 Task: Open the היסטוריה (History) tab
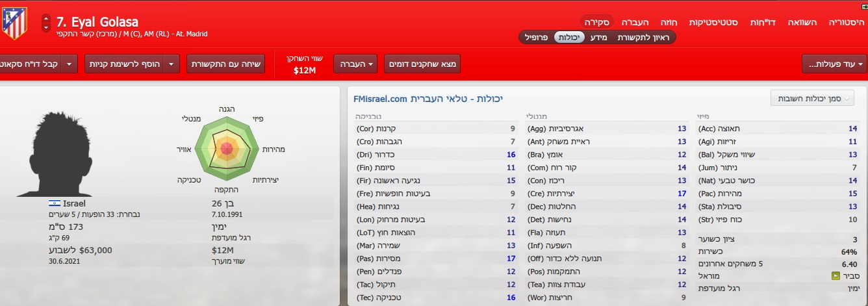click(847, 22)
